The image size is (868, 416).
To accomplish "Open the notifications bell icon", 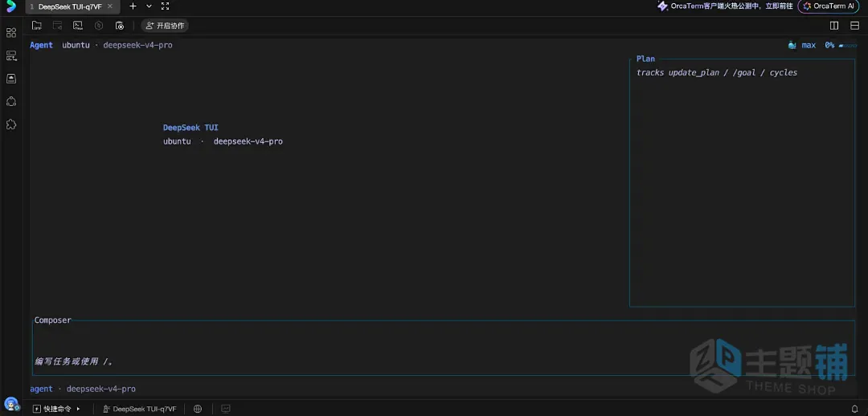I will click(854, 409).
